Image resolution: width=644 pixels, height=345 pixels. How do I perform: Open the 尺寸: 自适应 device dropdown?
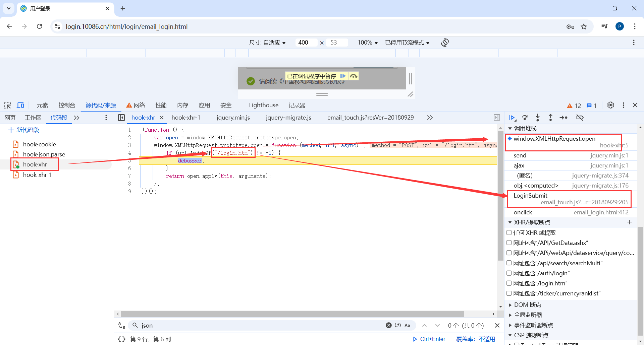coord(267,43)
